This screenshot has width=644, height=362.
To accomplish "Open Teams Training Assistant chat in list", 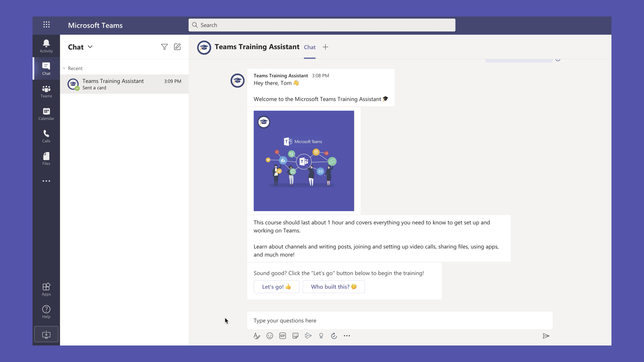I will tap(124, 84).
